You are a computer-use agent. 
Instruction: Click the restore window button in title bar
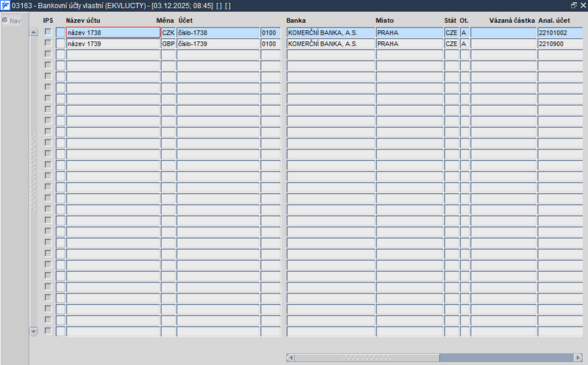(574, 5)
